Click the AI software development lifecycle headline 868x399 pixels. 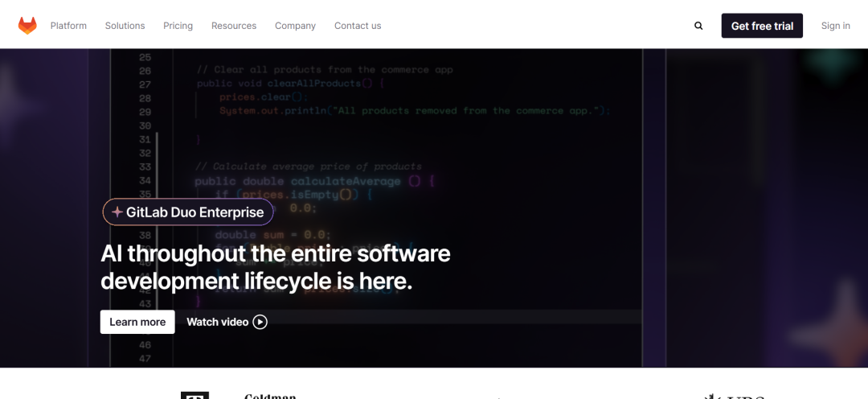click(x=276, y=268)
